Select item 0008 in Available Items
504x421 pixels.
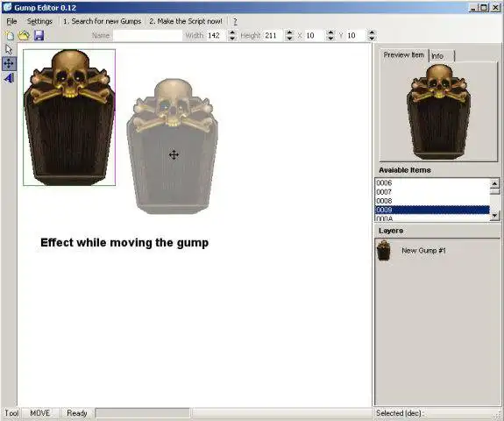(x=432, y=201)
